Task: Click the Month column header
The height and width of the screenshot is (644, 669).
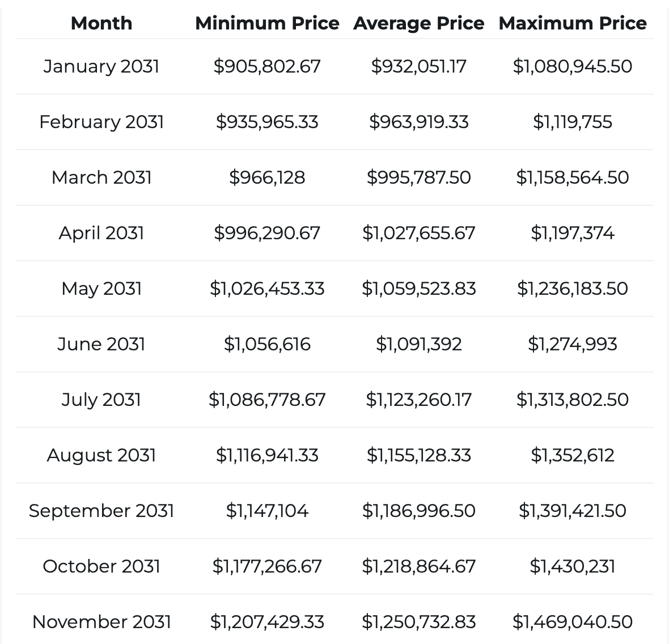Action: 101,23
